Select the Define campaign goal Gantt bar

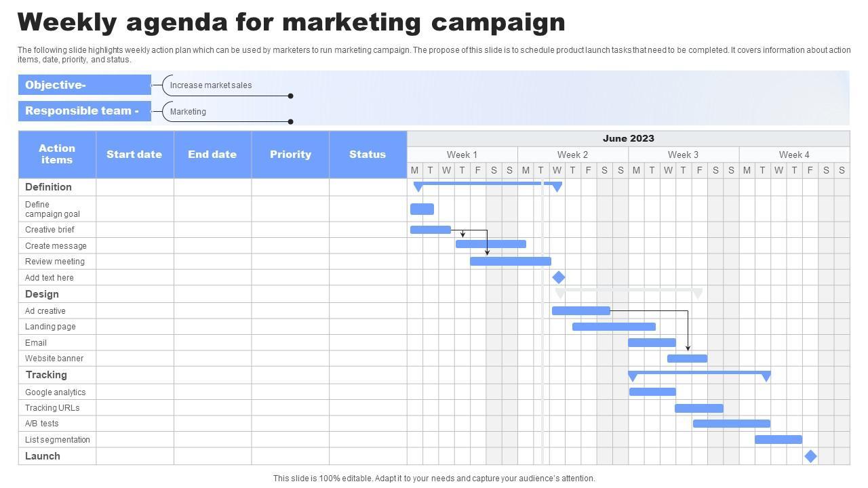click(x=422, y=209)
